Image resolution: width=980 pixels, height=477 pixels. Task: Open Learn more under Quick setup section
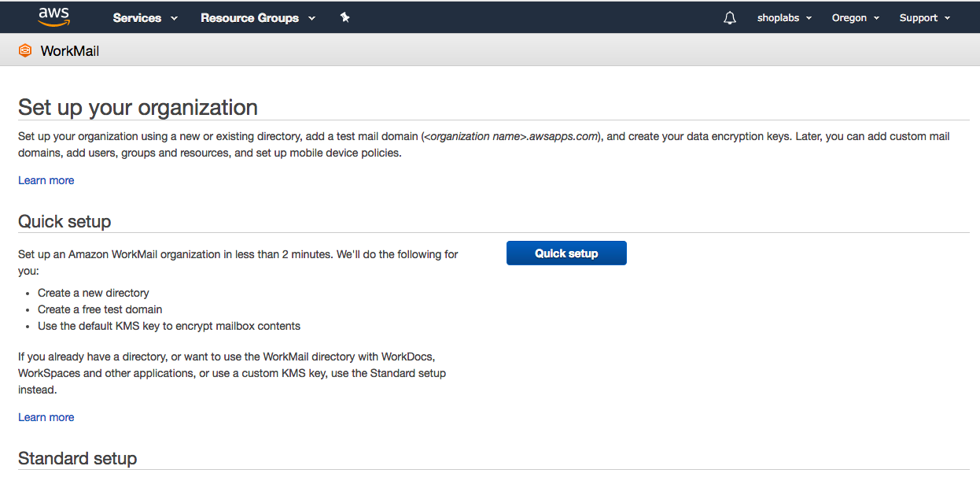(x=46, y=417)
